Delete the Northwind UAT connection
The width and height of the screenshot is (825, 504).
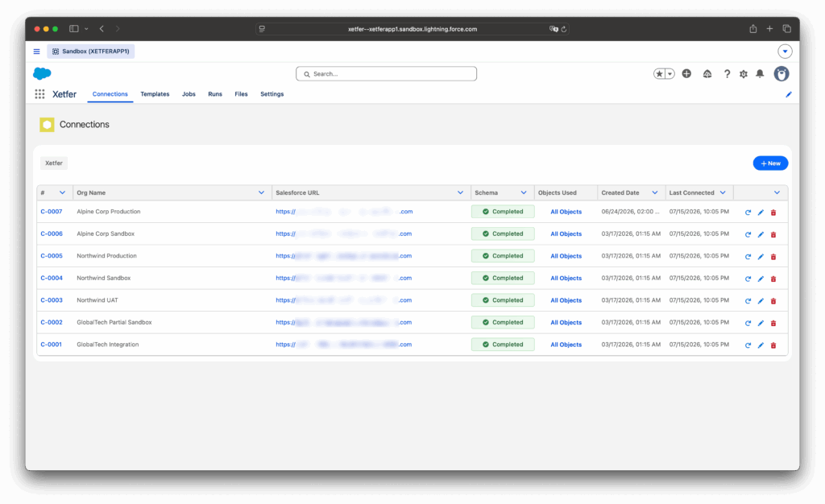(x=773, y=300)
